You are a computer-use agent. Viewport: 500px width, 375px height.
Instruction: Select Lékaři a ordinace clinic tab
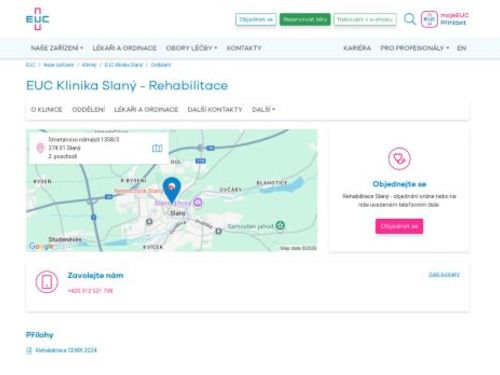(x=146, y=109)
